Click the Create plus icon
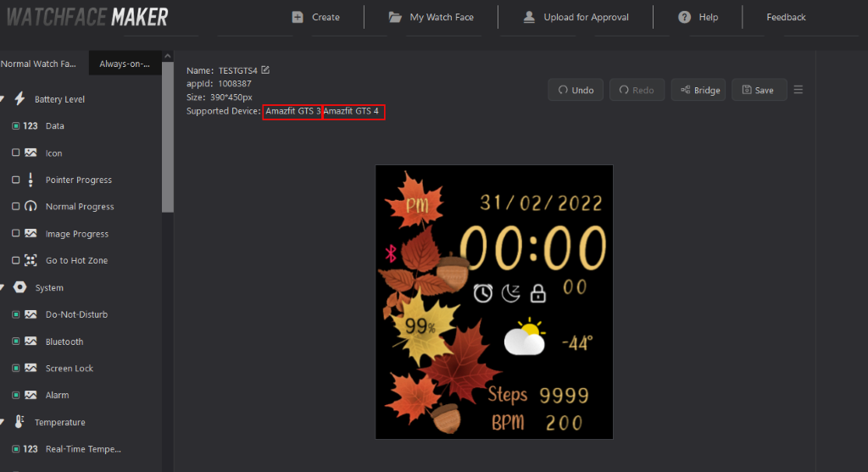 coord(298,17)
